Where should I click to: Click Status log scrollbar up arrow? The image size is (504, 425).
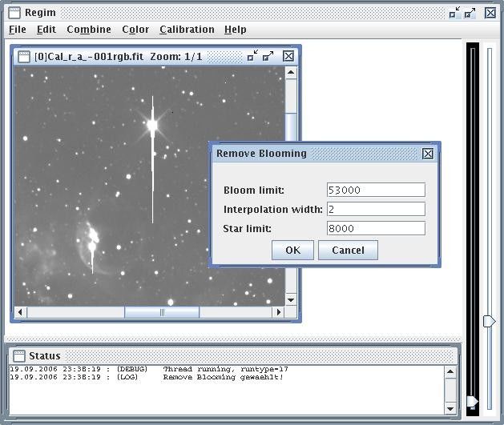pos(450,371)
